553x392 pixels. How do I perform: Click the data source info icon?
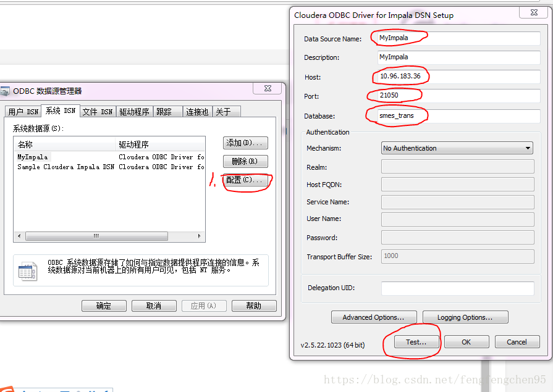coord(27,271)
